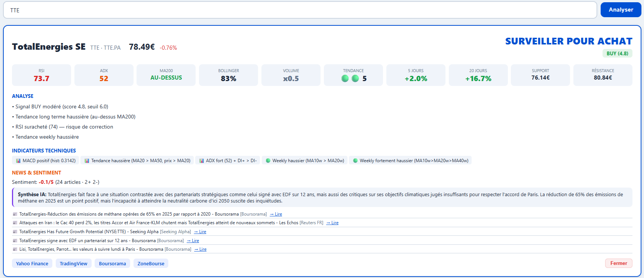Click the text Tendance haussière (MA20 > MA50, prix > MA20)
644x278 pixels.
pos(141,161)
